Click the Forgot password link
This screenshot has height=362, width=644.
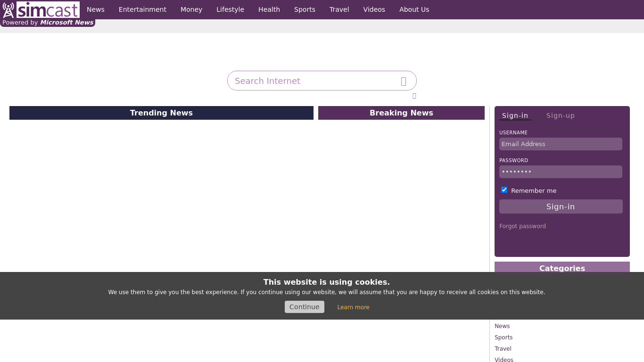pyautogui.click(x=522, y=226)
